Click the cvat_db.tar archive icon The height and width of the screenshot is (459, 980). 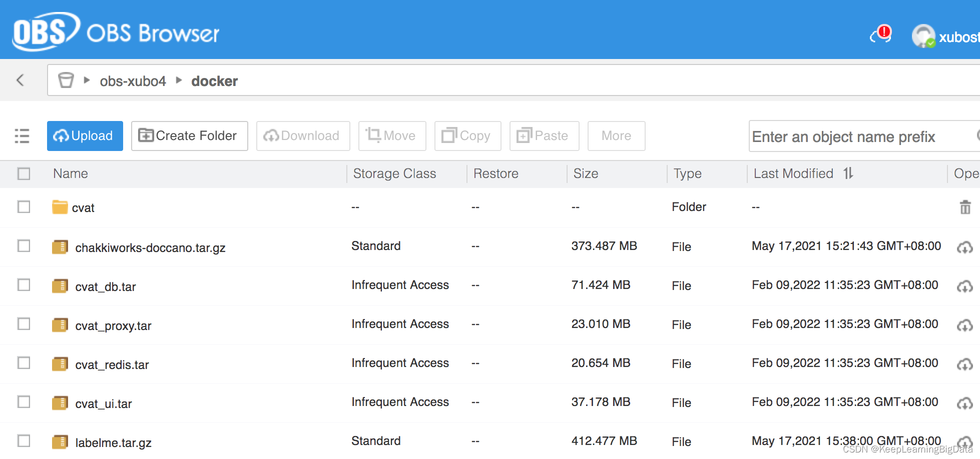tap(60, 286)
